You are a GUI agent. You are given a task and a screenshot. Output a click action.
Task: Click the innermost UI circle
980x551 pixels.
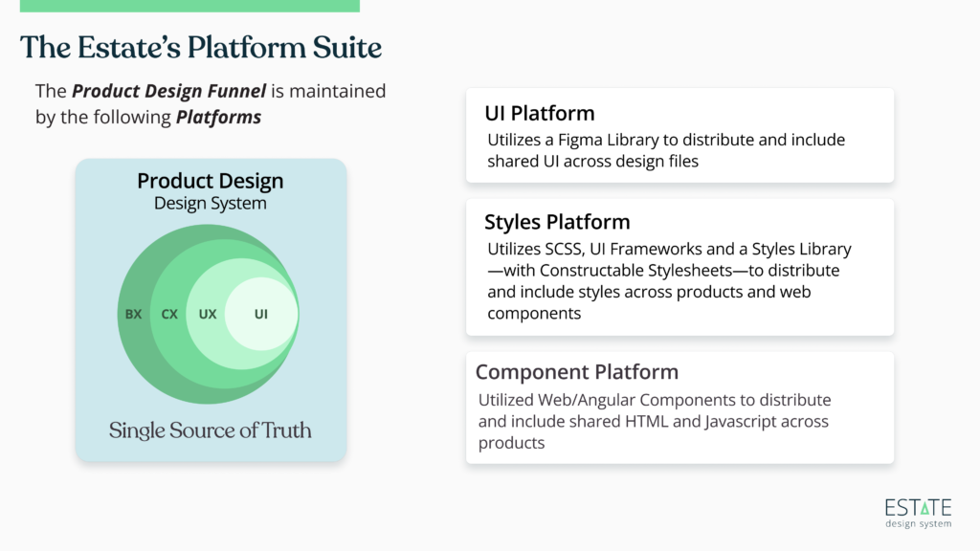click(x=261, y=314)
